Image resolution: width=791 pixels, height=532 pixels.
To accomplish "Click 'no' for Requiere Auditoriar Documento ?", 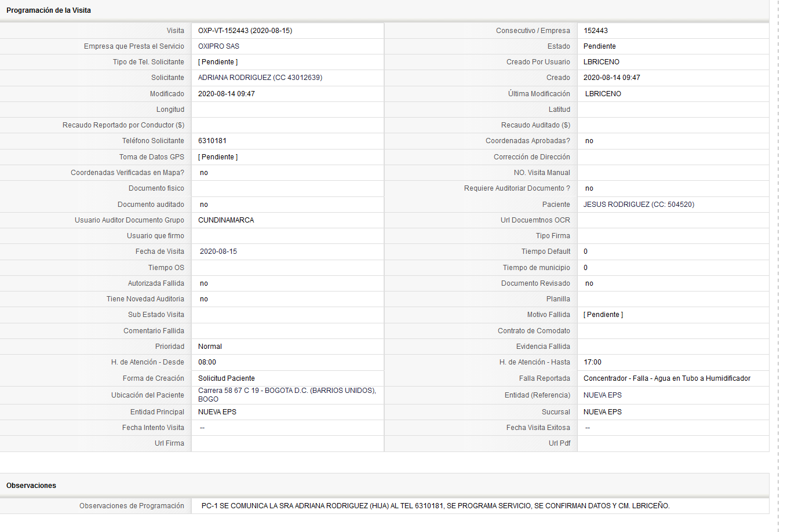I will 589,188.
